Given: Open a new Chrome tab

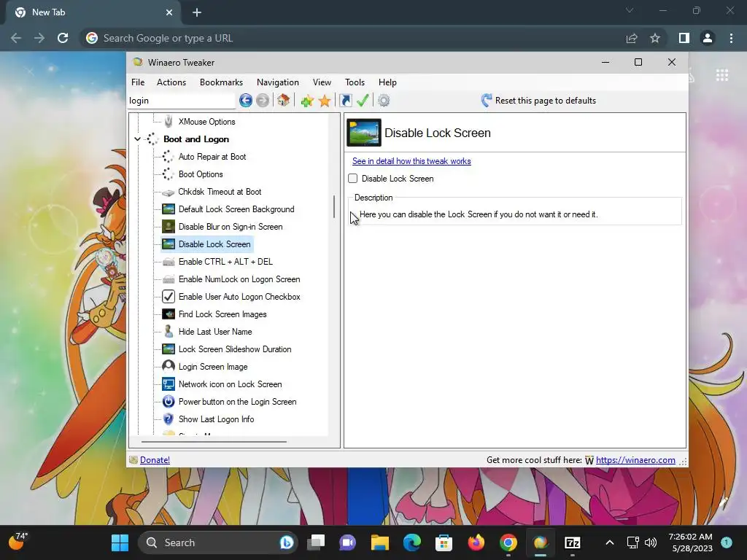Looking at the screenshot, I should point(197,12).
